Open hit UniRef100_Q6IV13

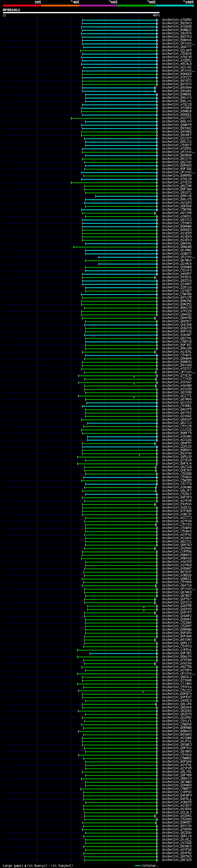(x=176, y=220)
